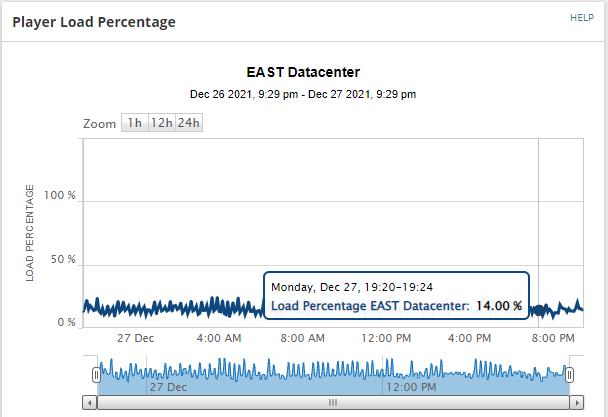Set chart zoom to 1h
608x417 pixels.
134,123
